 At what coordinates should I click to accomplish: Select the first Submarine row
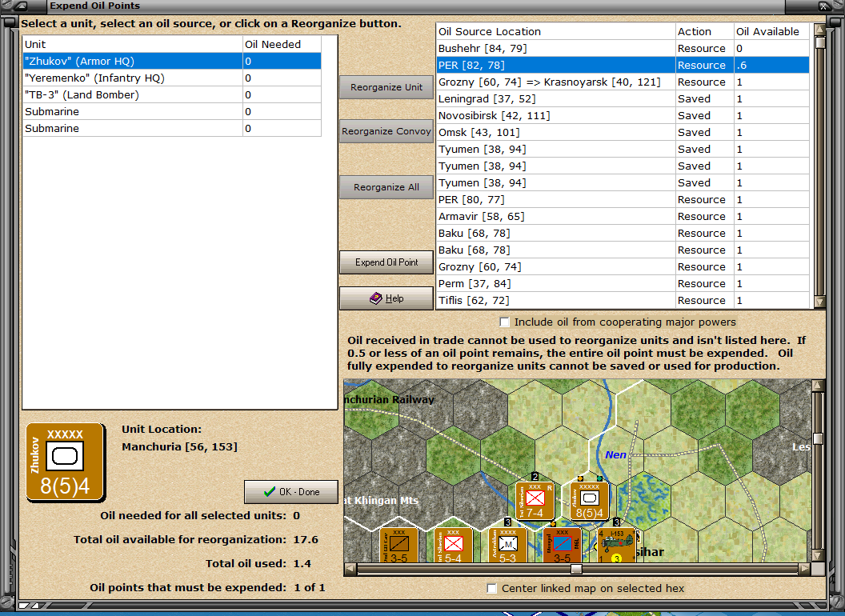pos(172,111)
